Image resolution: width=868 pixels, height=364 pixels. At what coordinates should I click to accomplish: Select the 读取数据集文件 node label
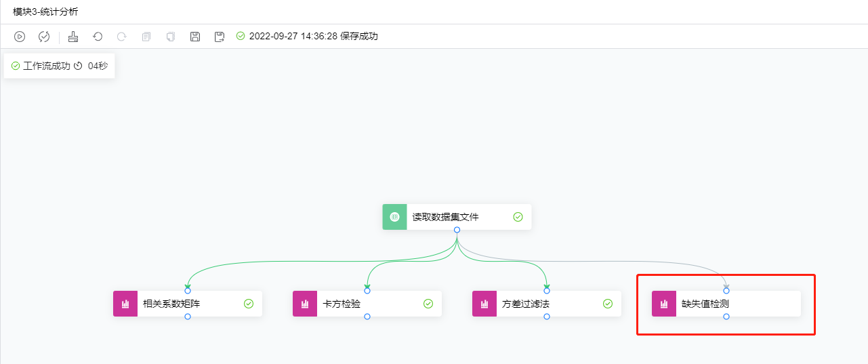pos(446,217)
